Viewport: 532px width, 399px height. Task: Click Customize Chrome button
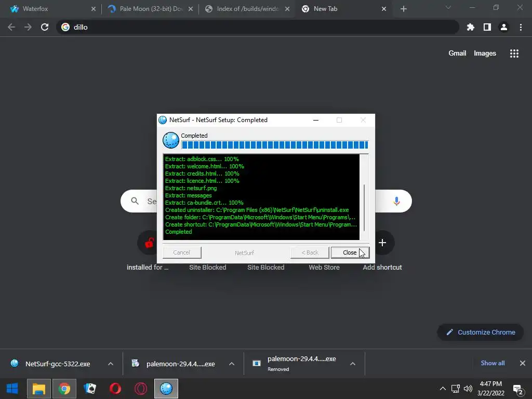[481, 332]
